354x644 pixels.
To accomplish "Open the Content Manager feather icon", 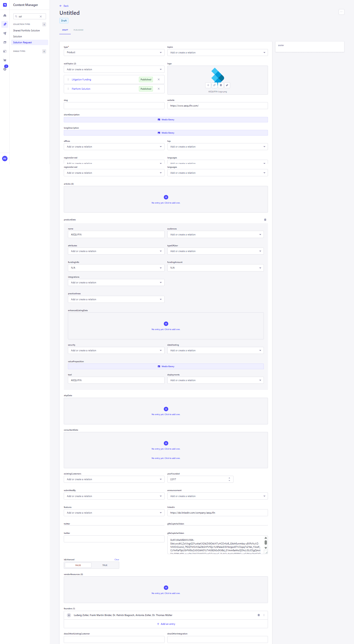I will pyautogui.click(x=5, y=24).
